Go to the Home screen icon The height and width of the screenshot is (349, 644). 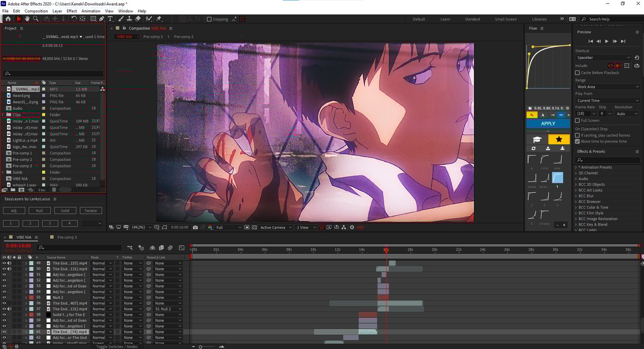tap(8, 19)
